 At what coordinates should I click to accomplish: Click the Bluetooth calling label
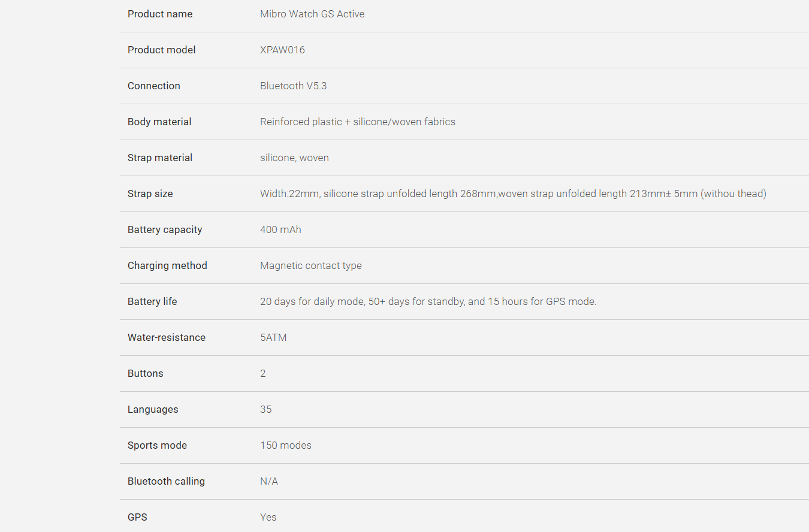(166, 481)
